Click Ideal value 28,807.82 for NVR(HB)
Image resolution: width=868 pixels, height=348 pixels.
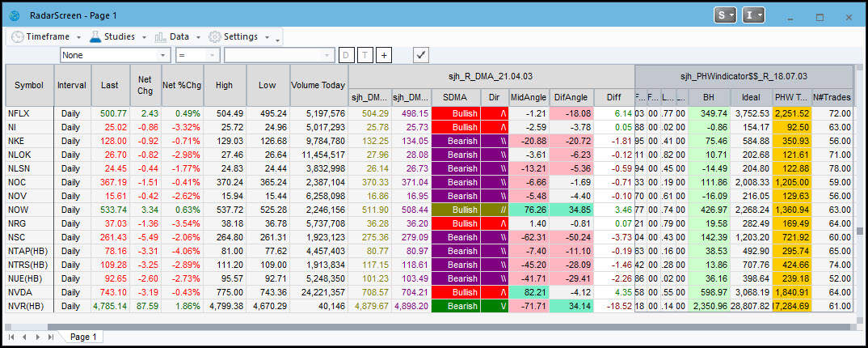pos(751,306)
